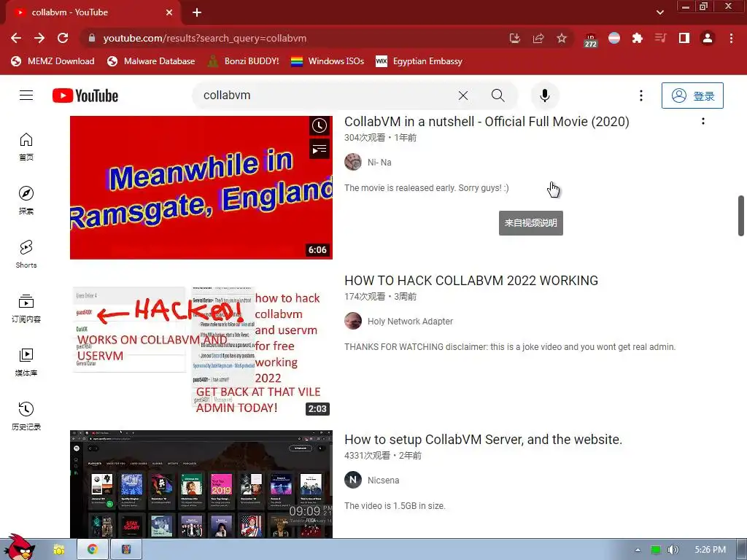Click the address bar URL
This screenshot has width=747, height=560.
click(x=205, y=38)
